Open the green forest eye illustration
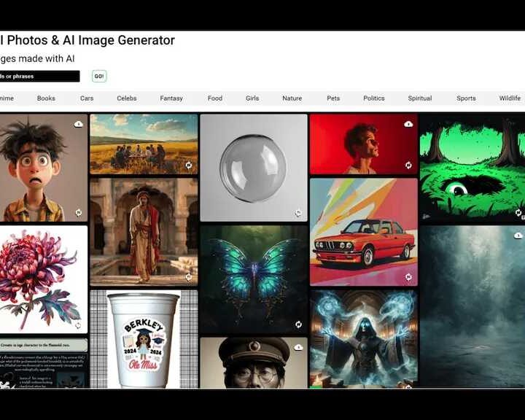Screen dimensions: 525x420 pos(472,166)
